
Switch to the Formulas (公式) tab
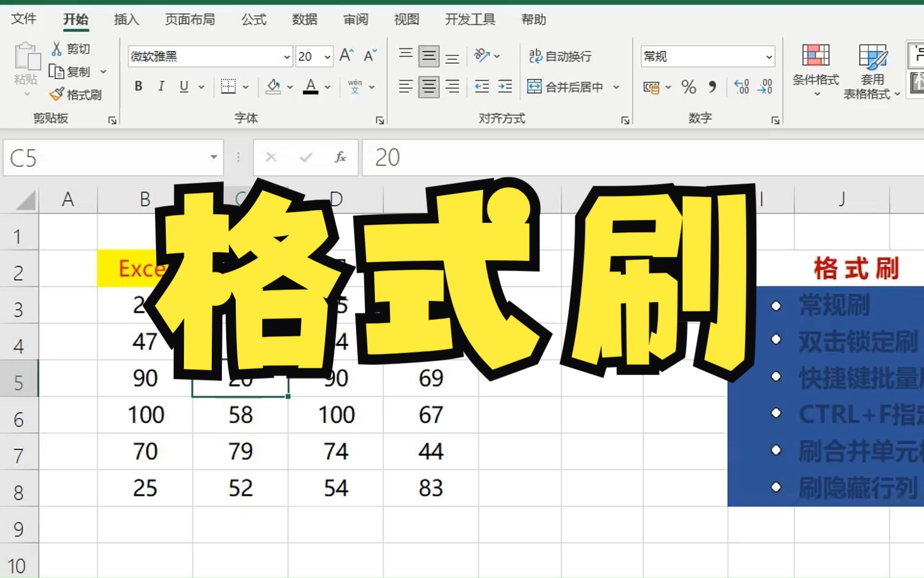coord(253,19)
